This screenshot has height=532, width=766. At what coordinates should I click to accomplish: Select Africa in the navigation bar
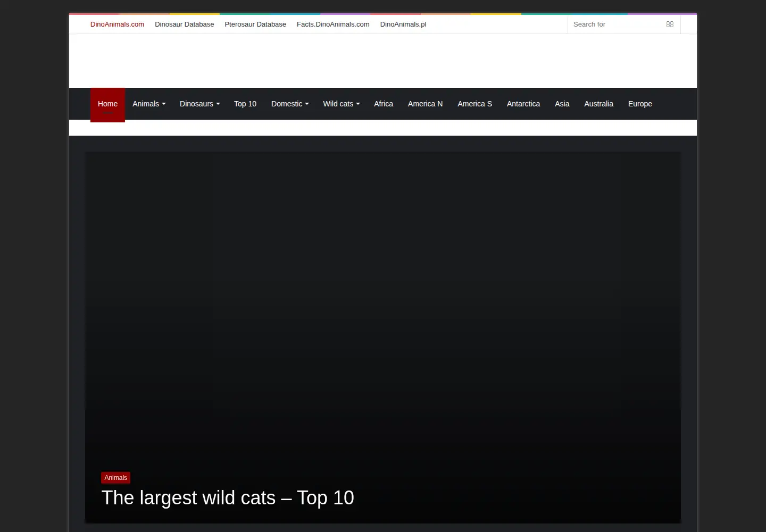coord(384,104)
